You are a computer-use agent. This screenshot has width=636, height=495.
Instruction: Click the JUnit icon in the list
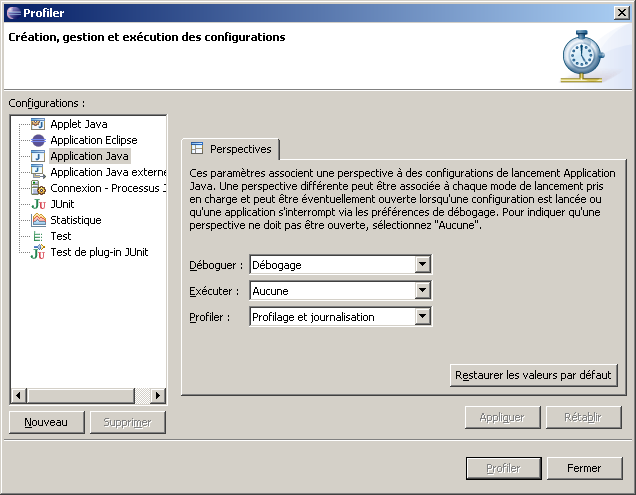[x=39, y=204]
